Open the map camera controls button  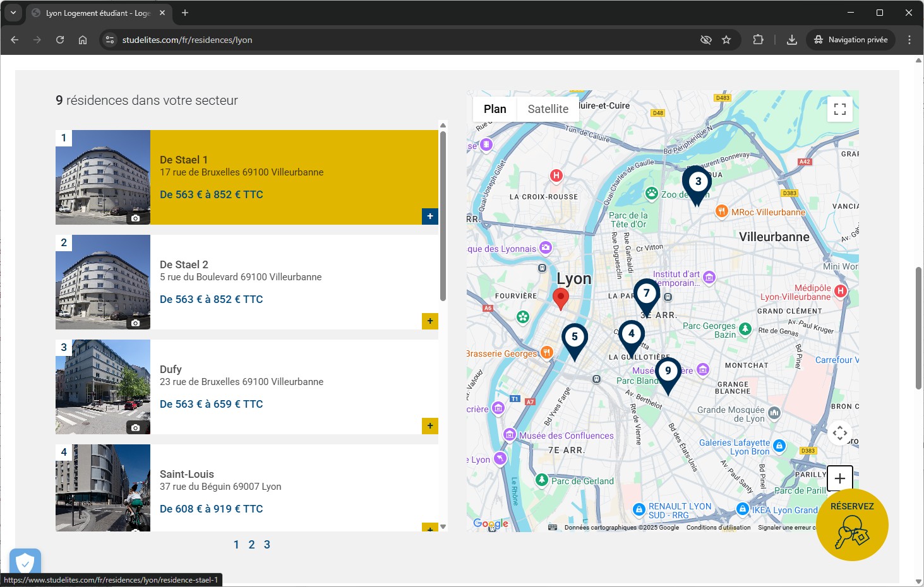coord(839,433)
